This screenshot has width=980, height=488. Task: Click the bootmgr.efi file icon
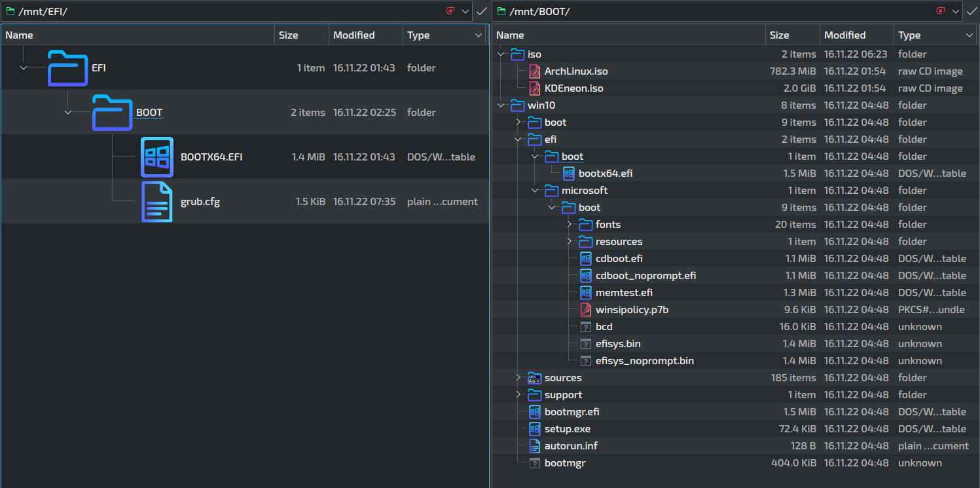tap(535, 412)
